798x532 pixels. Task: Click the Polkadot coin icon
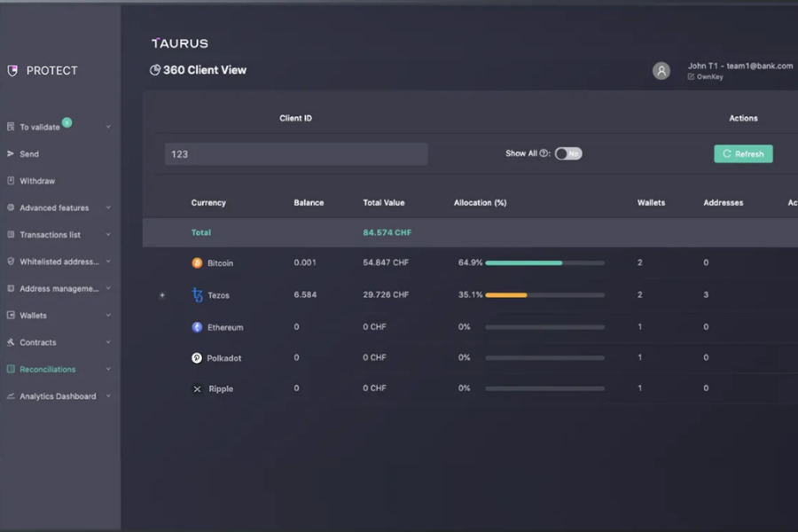(197, 358)
